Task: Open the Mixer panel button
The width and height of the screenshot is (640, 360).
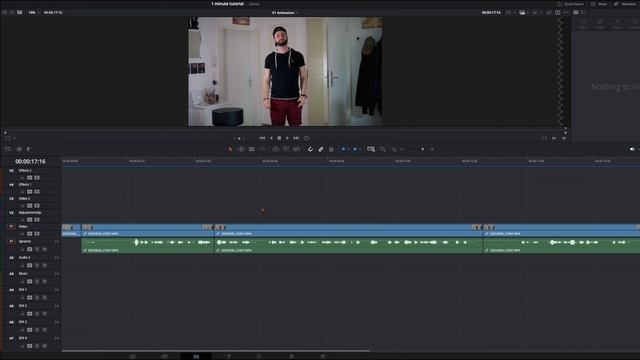Action: pyautogui.click(x=599, y=4)
